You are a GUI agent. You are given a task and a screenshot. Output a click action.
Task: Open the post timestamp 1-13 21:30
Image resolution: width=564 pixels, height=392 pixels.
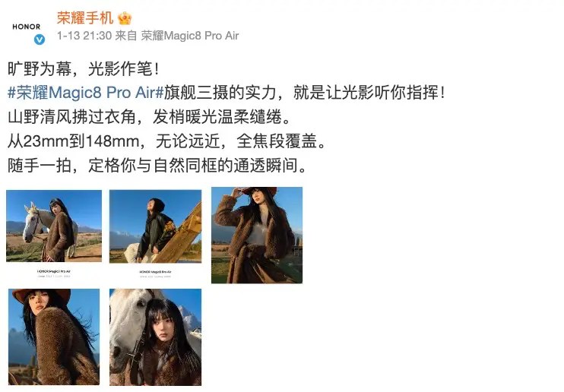pos(84,36)
